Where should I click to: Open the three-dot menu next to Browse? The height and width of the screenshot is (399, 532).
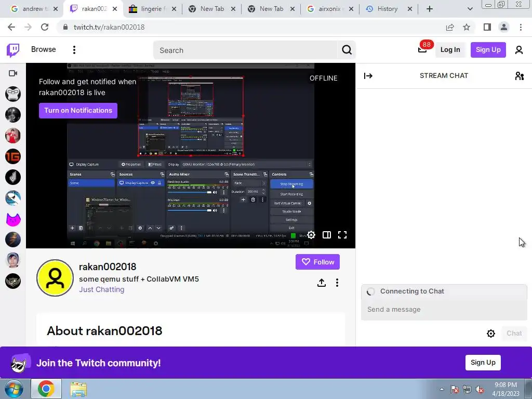coord(74,50)
